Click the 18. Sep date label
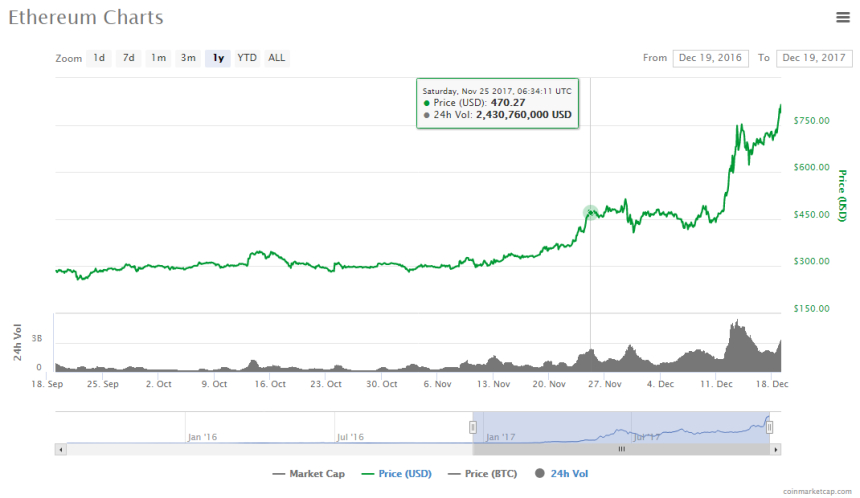Screen dimensions: 860x498 pos(47,384)
